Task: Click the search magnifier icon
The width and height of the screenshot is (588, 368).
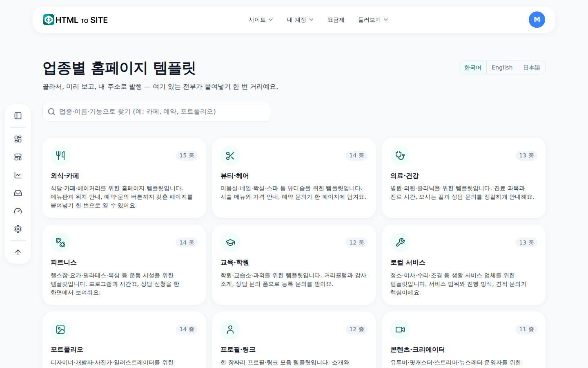Action: pyautogui.click(x=51, y=112)
